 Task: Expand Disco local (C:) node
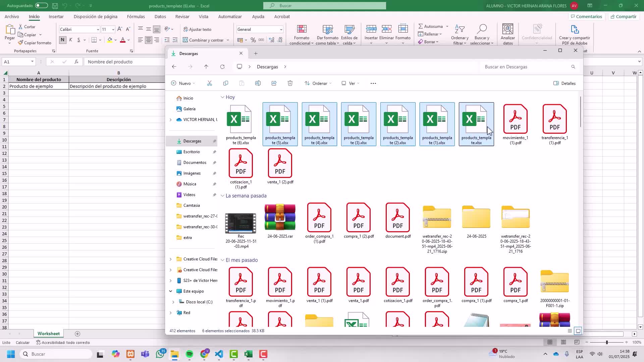coord(173,302)
